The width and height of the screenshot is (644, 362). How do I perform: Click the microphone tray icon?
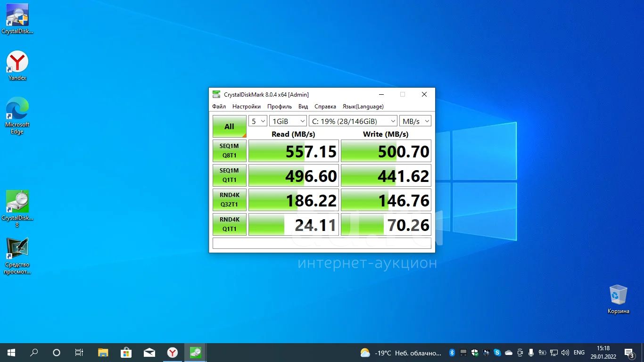[x=531, y=353]
